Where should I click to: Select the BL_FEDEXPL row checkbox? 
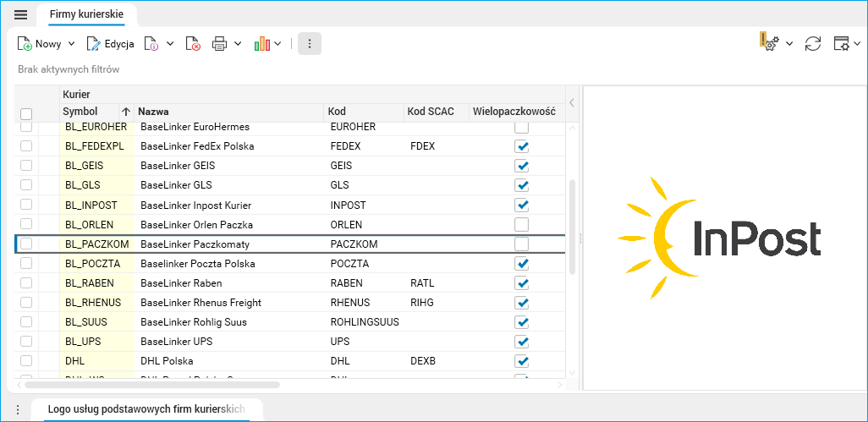[x=26, y=146]
